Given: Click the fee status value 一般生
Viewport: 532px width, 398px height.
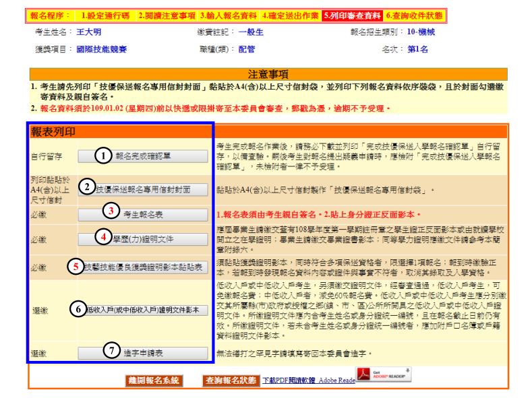Looking at the screenshot, I should [251, 32].
